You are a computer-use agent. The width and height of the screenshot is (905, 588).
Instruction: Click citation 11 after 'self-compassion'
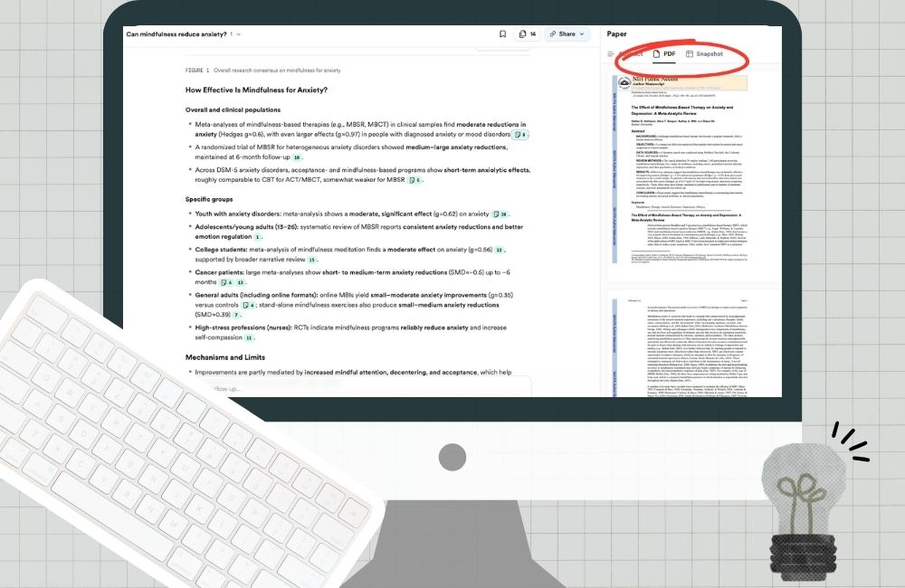[x=249, y=337]
